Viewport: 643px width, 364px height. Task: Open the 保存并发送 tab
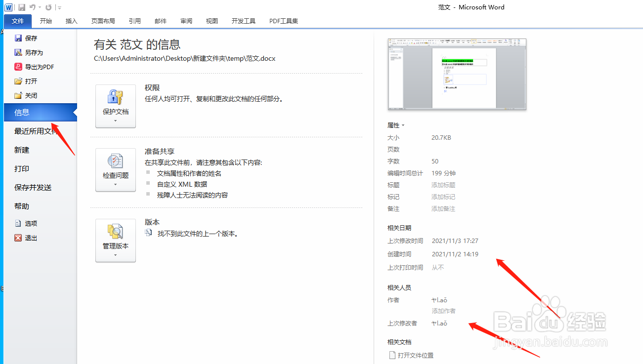pos(33,187)
